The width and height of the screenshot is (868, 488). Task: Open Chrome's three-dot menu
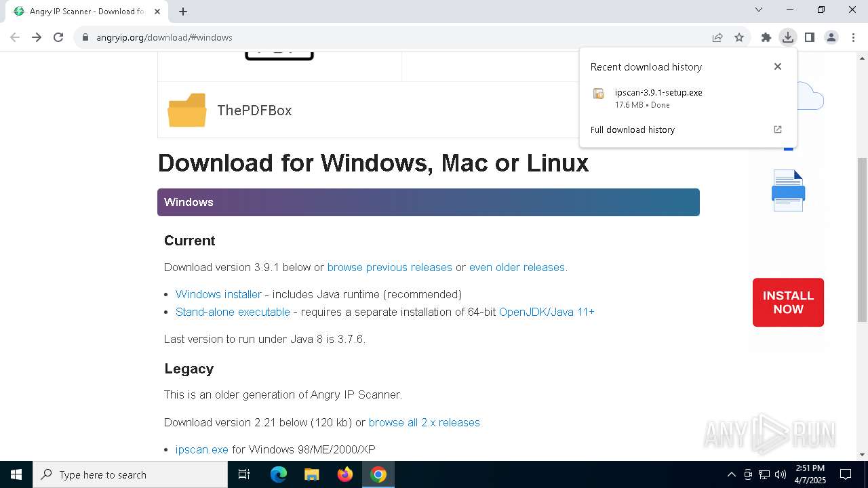coord(853,37)
